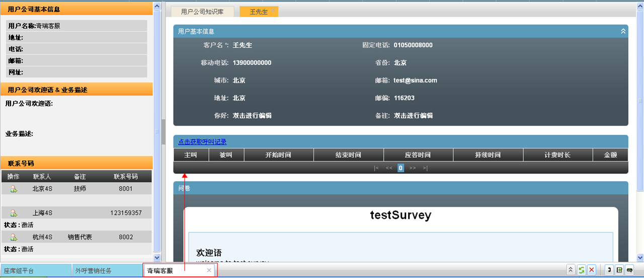Viewport: 644px width, 278px height.
Task: Click the contact action icon for 杭州4S
Action: (x=14, y=237)
